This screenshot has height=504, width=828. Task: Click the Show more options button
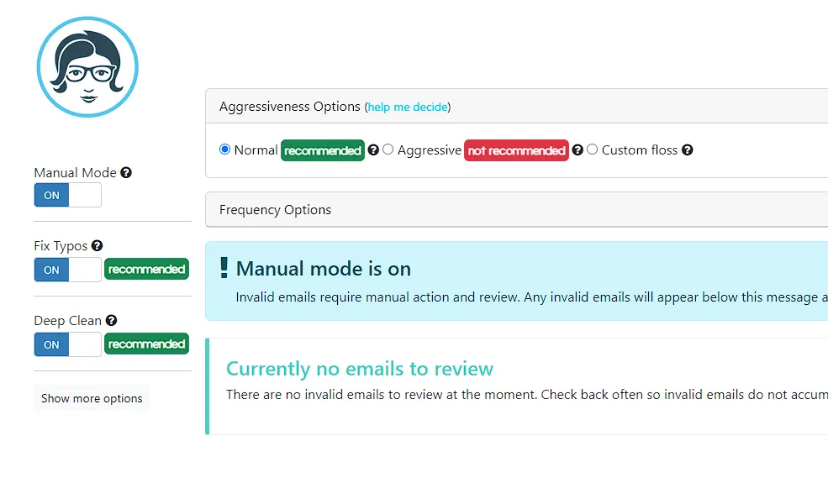(x=92, y=398)
